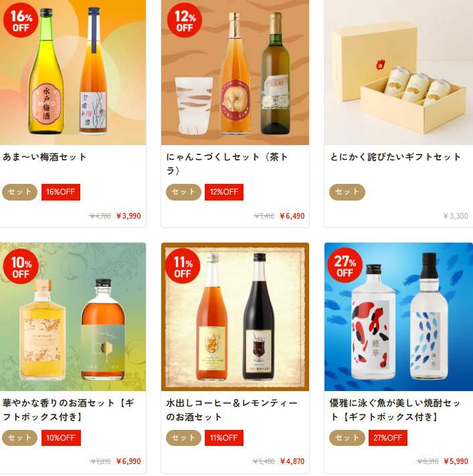Open the coffee and lemon tea set image
The image size is (473, 476).
tap(235, 317)
